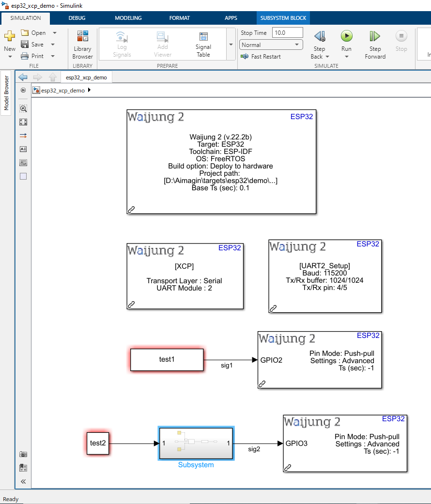Open the Model Browser side panel
Image resolution: width=431 pixels, height=504 pixels.
(x=6, y=93)
